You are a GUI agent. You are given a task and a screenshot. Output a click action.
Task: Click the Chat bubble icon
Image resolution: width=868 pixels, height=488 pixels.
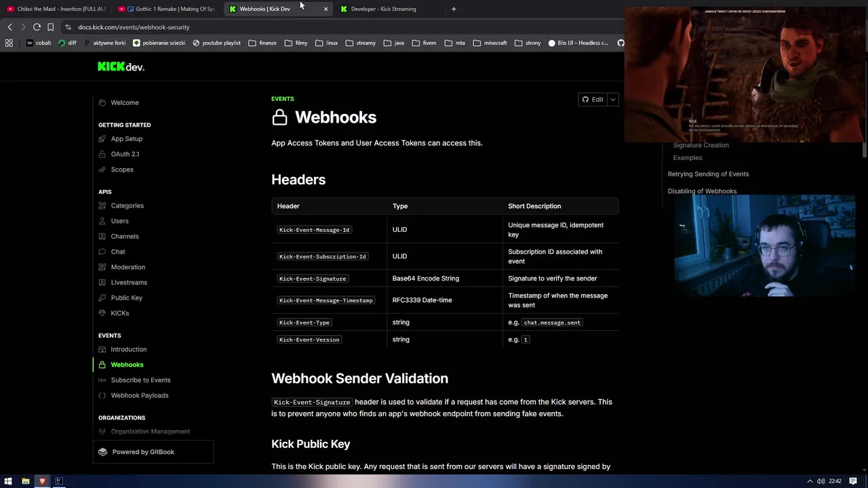click(x=102, y=252)
